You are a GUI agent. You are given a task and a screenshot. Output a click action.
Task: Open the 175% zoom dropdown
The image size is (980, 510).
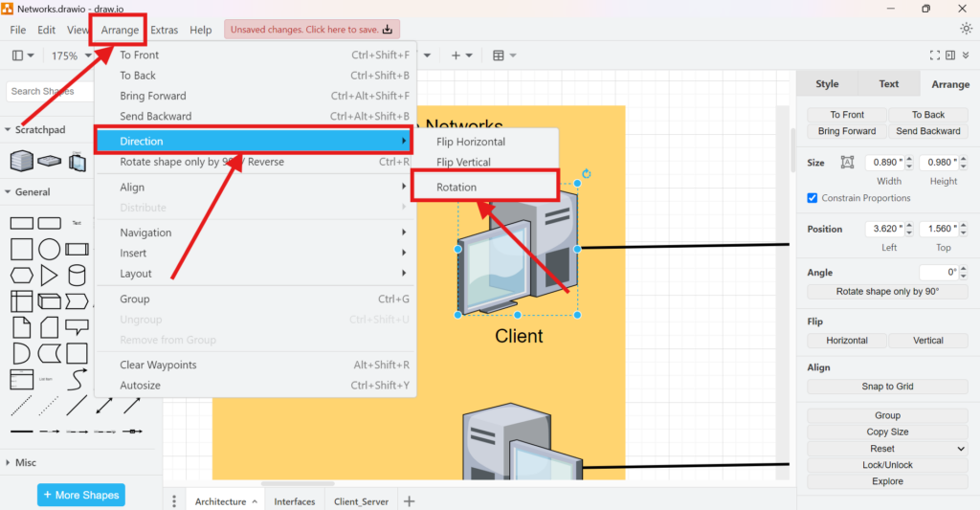(71, 55)
